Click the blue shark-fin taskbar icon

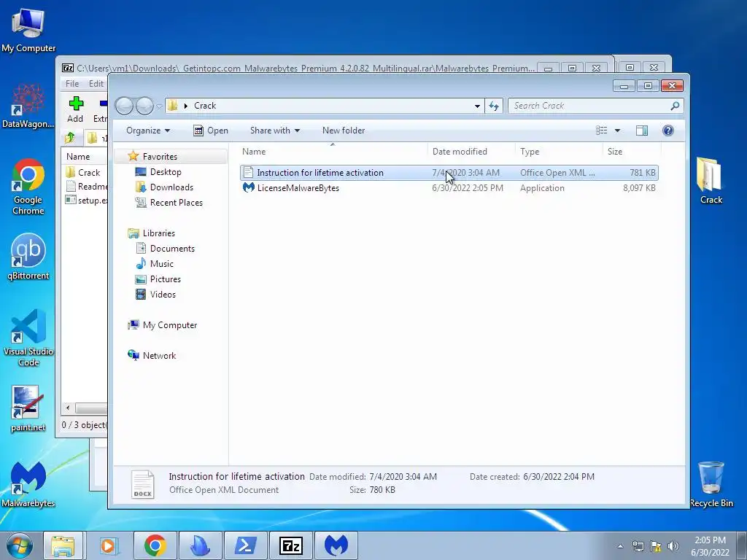200,545
